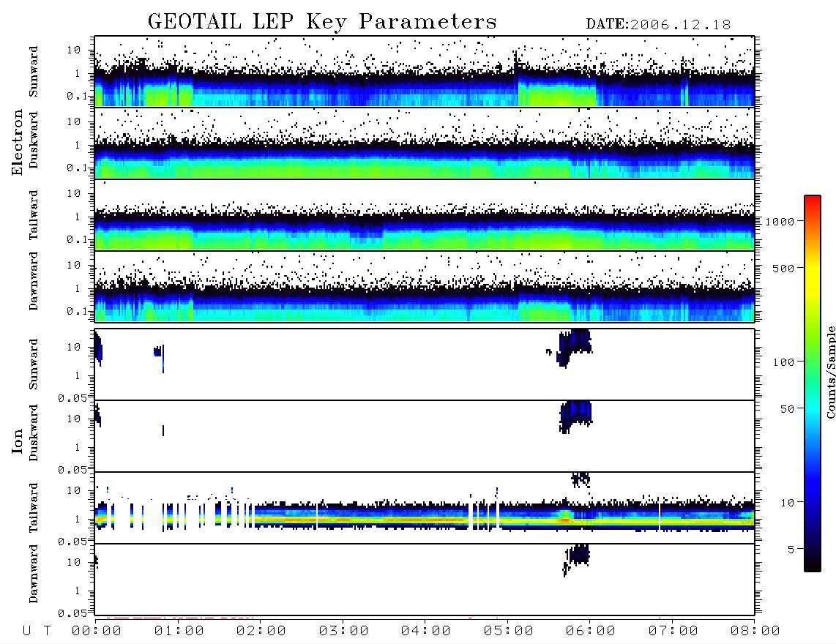Click the "1000" colorbar tick value
This screenshot has width=836, height=644.
780,222
